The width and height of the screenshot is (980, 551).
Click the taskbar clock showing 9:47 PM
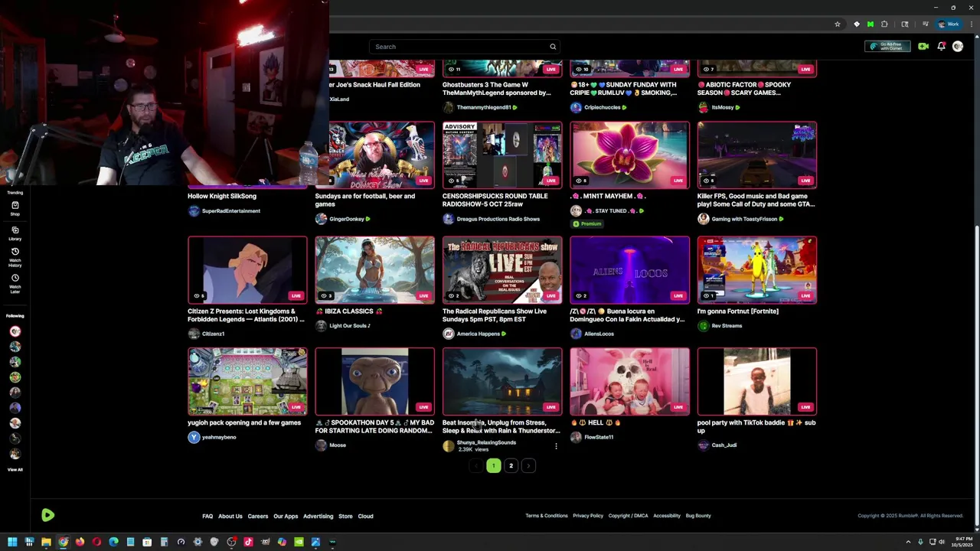[x=962, y=542]
